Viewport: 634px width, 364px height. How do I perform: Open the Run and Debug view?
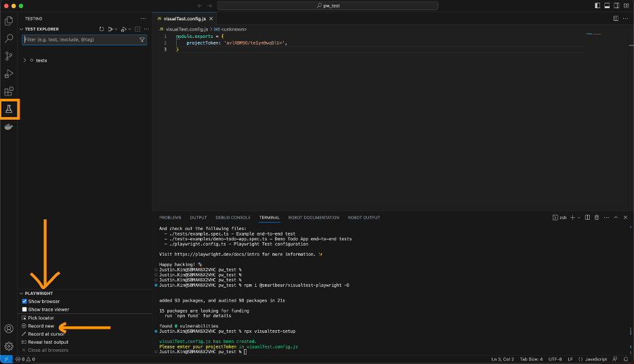pos(9,74)
